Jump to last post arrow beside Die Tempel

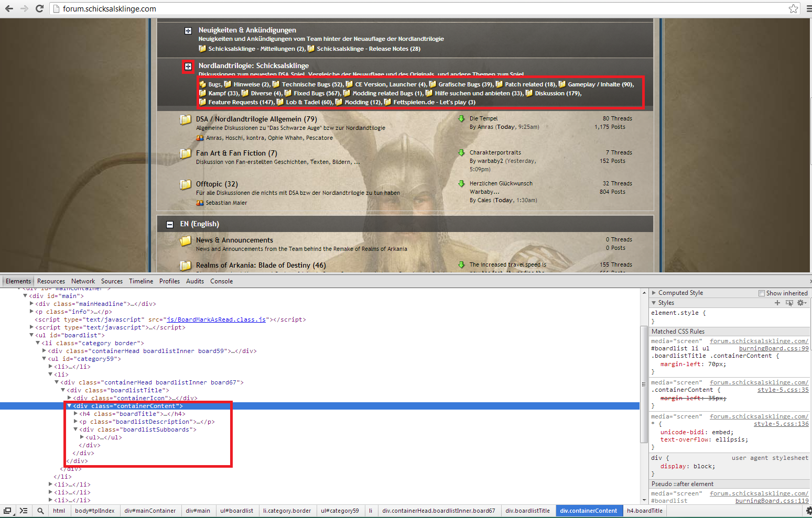461,118
